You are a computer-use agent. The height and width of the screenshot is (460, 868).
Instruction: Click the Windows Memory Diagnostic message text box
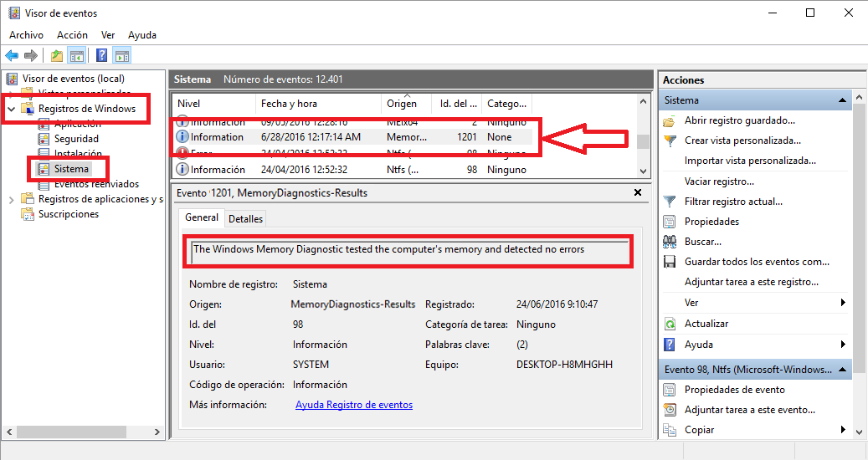[x=409, y=252]
